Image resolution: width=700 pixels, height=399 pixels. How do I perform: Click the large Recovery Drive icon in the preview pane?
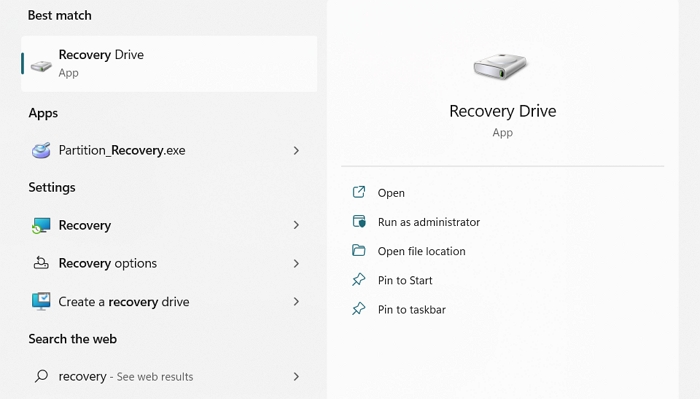[x=500, y=66]
